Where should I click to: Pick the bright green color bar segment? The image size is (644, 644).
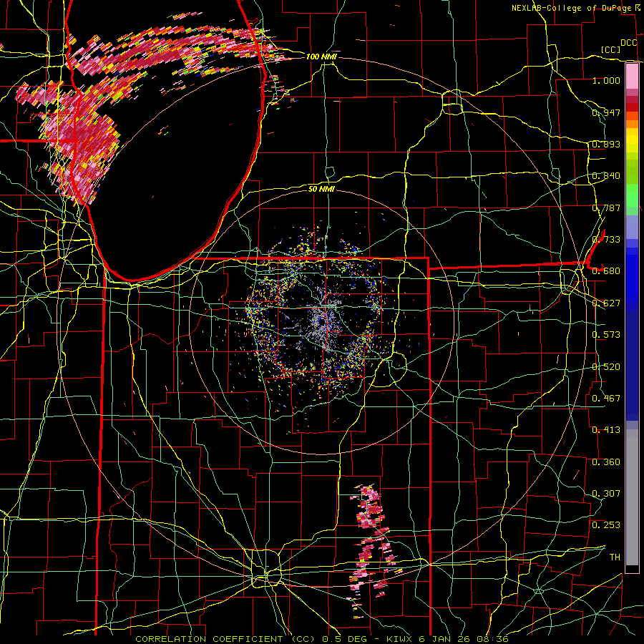click(x=632, y=195)
